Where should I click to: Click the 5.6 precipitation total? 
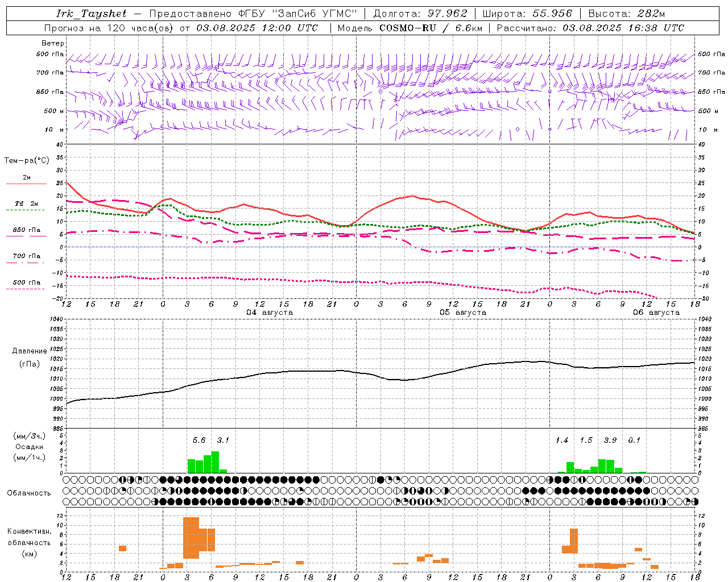pos(199,440)
